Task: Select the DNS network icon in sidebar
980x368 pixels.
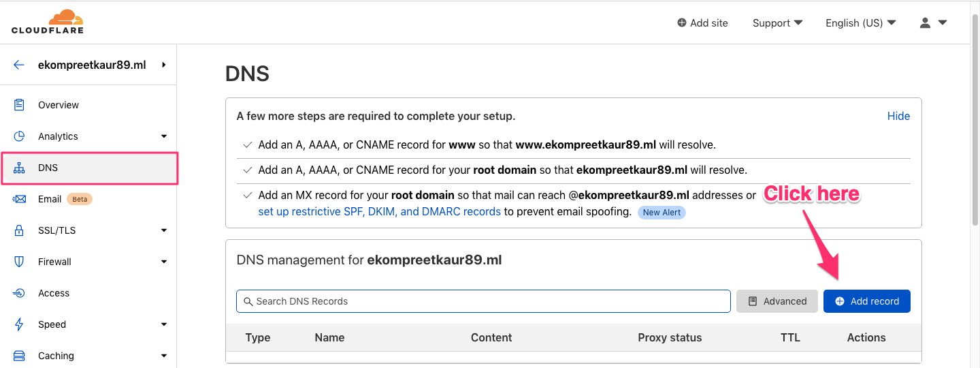Action: [19, 168]
